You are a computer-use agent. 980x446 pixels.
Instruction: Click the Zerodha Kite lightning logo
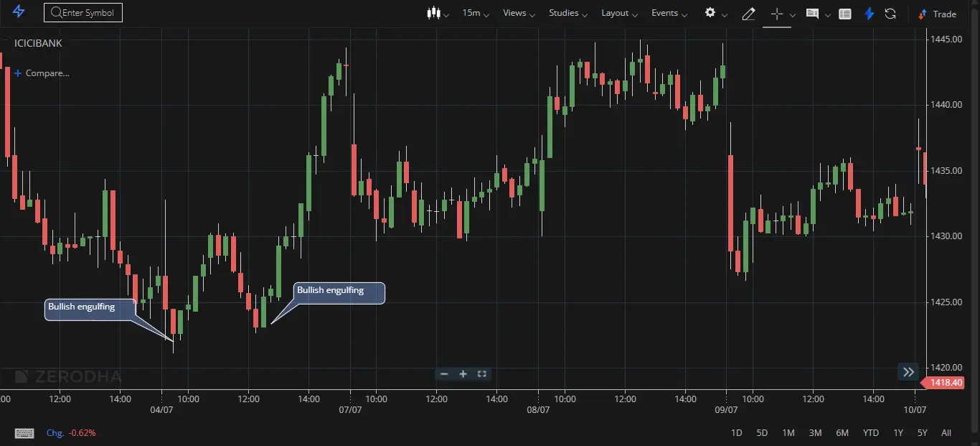pos(19,12)
